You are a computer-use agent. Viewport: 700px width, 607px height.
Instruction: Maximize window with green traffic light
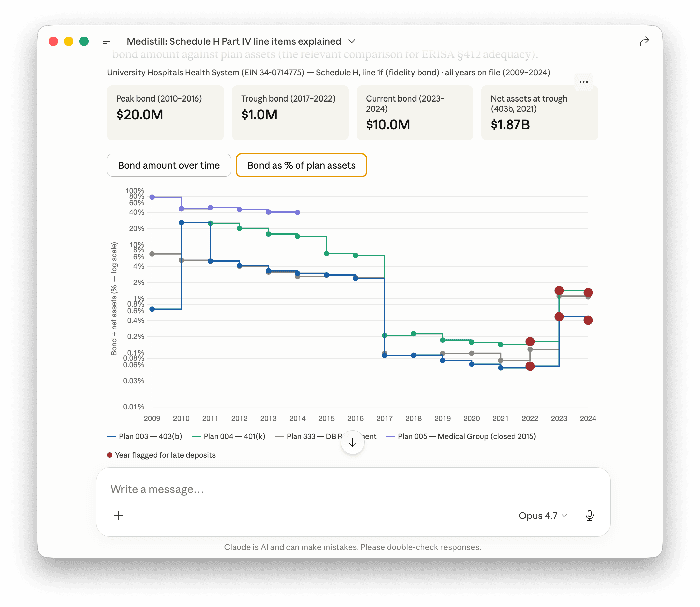tap(84, 41)
